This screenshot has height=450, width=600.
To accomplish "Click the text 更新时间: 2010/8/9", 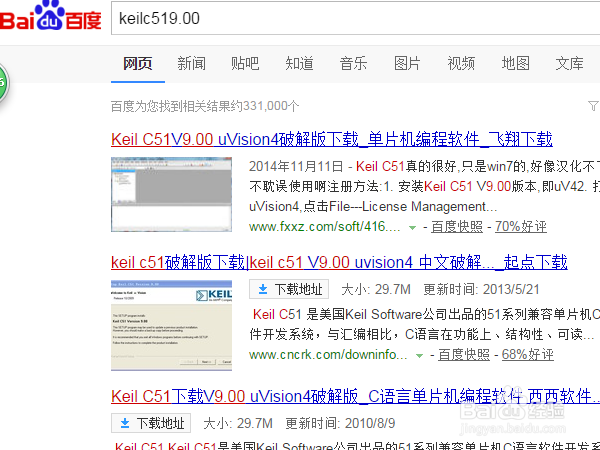I will pos(340,423).
